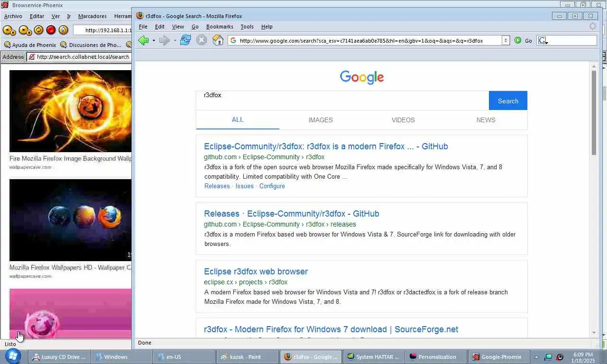The image size is (607, 364).
Task: Open Firefox File menu
Action: [143, 27]
